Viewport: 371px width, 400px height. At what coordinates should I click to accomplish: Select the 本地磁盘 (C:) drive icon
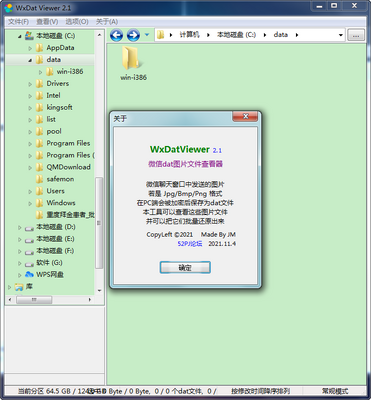29,36
